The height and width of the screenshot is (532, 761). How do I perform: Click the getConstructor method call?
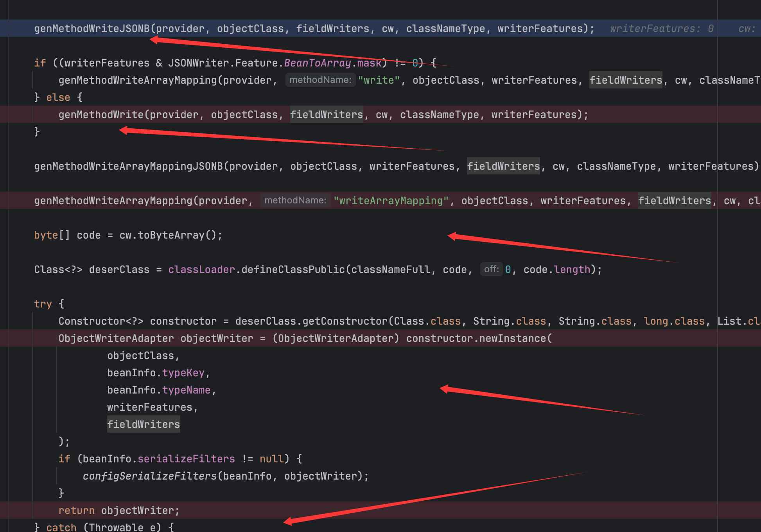click(345, 321)
